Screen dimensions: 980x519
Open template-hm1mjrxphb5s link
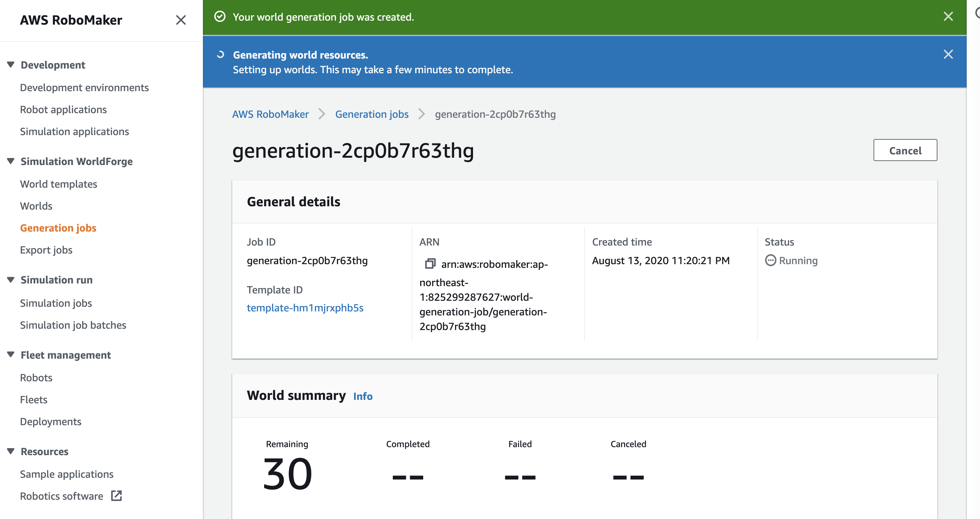(305, 307)
